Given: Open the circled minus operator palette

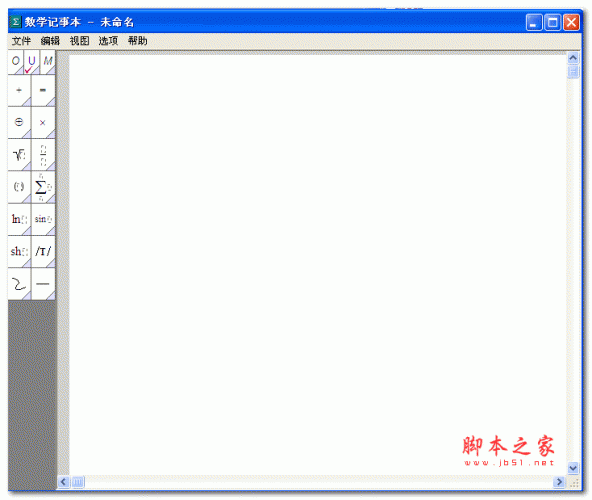Looking at the screenshot, I should coord(19,123).
